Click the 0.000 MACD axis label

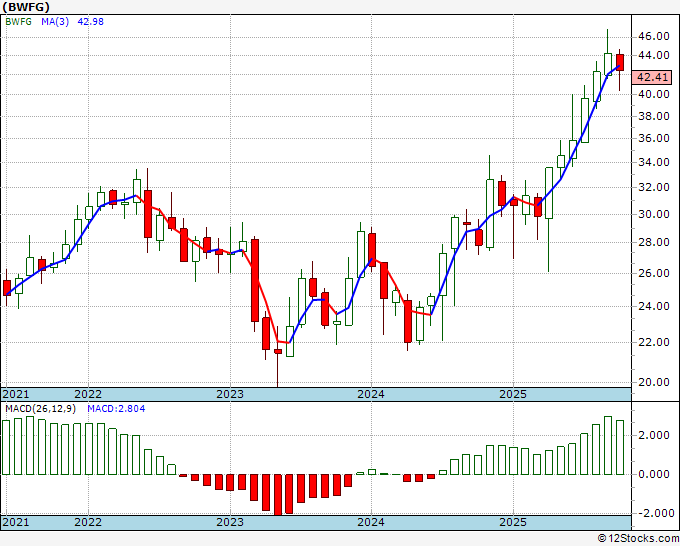pos(654,474)
